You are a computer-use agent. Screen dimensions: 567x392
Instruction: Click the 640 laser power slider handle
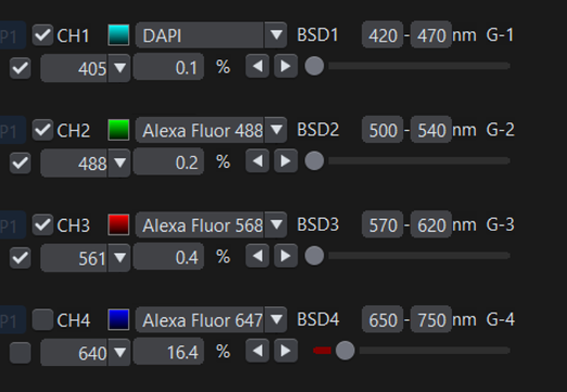[x=345, y=350]
